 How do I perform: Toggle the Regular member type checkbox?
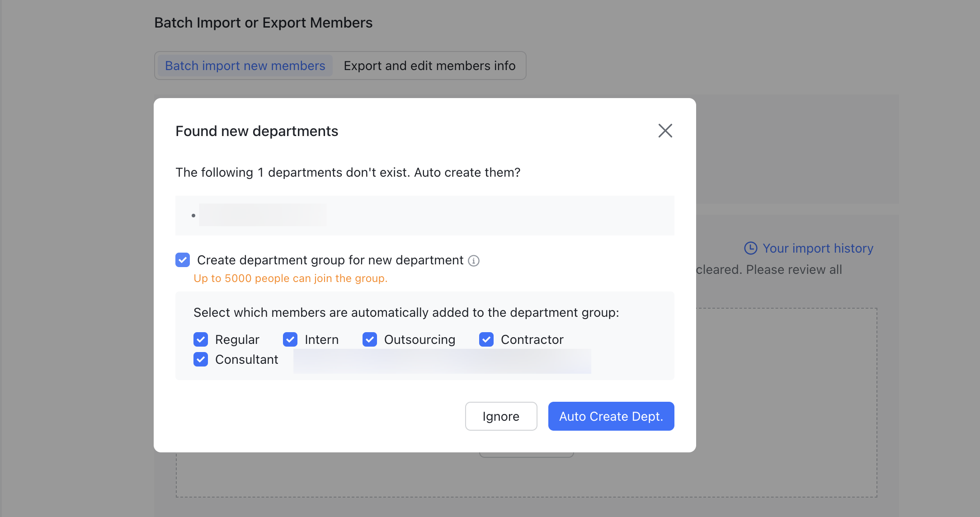tap(201, 339)
